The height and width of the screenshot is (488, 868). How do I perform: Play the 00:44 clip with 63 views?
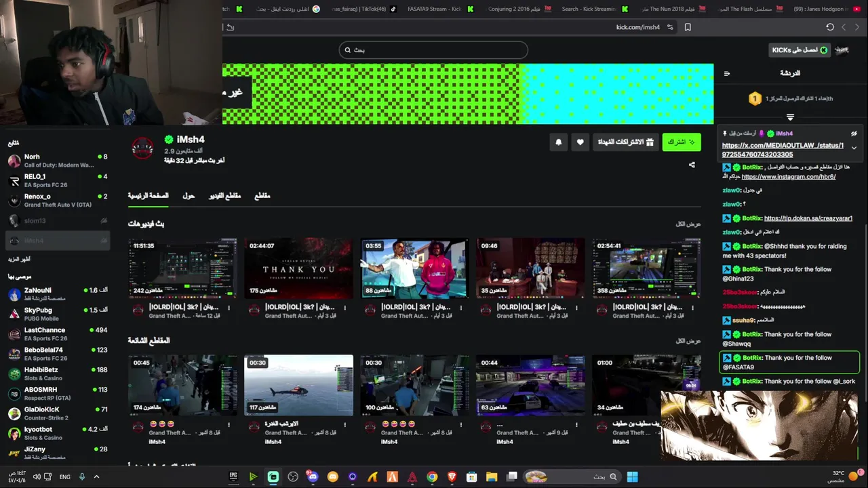[530, 385]
